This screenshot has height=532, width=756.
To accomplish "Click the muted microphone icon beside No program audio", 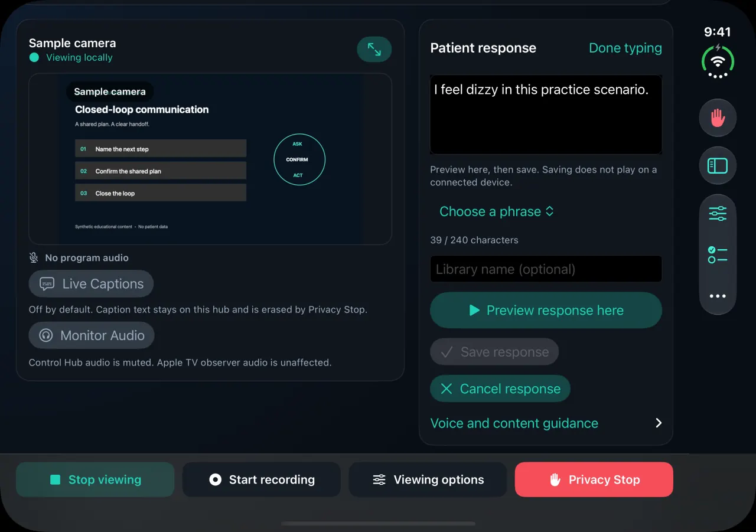I will [x=34, y=258].
